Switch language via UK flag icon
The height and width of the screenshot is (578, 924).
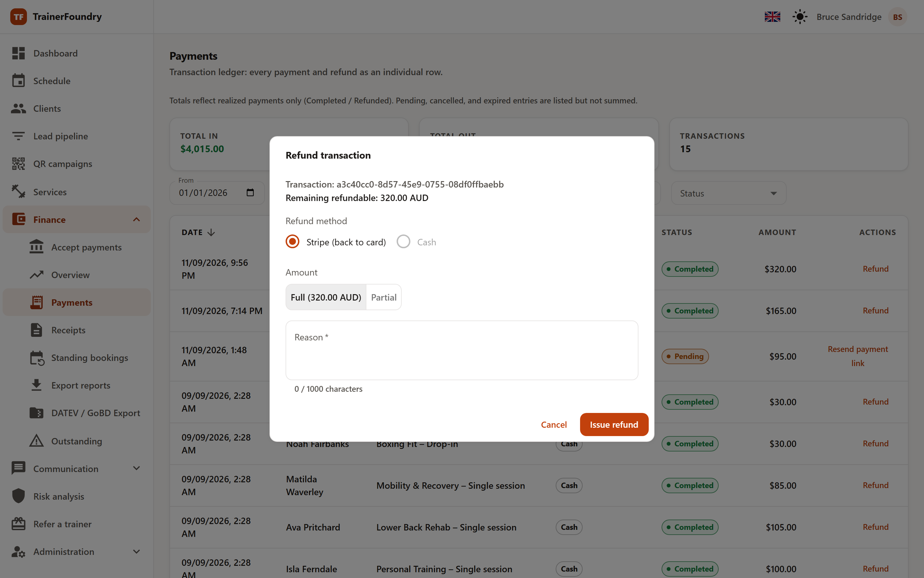coord(773,17)
